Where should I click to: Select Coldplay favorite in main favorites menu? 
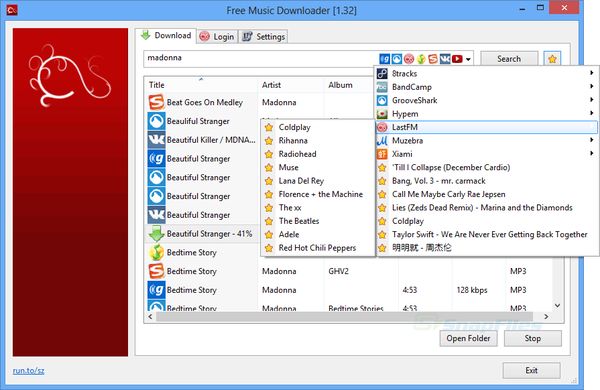486,221
